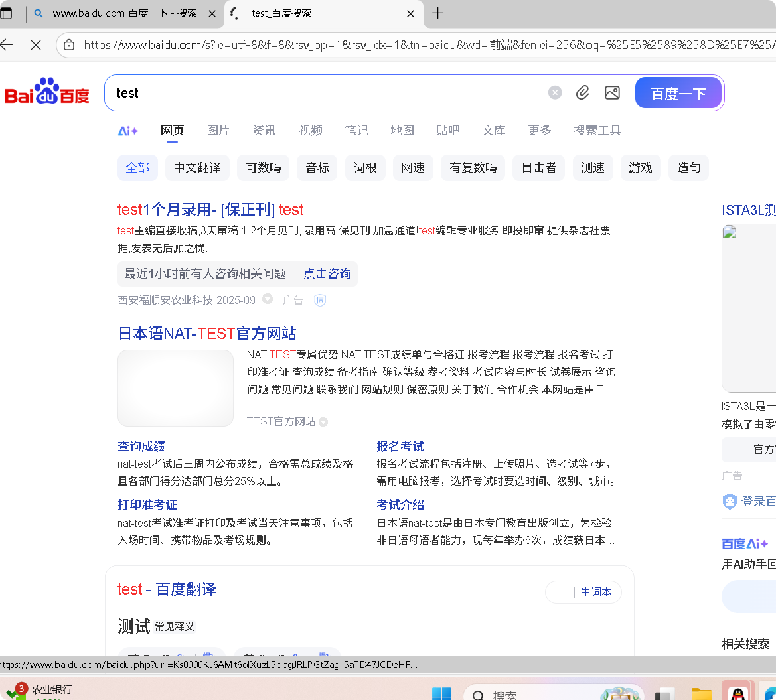Open test - 百度翻译 result
The width and height of the screenshot is (776, 700).
click(166, 589)
